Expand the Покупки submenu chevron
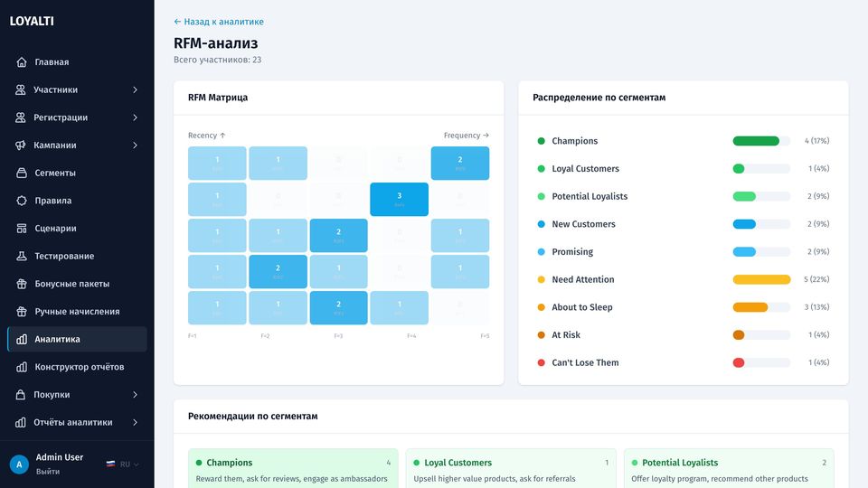This screenshot has width=868, height=488. point(135,395)
